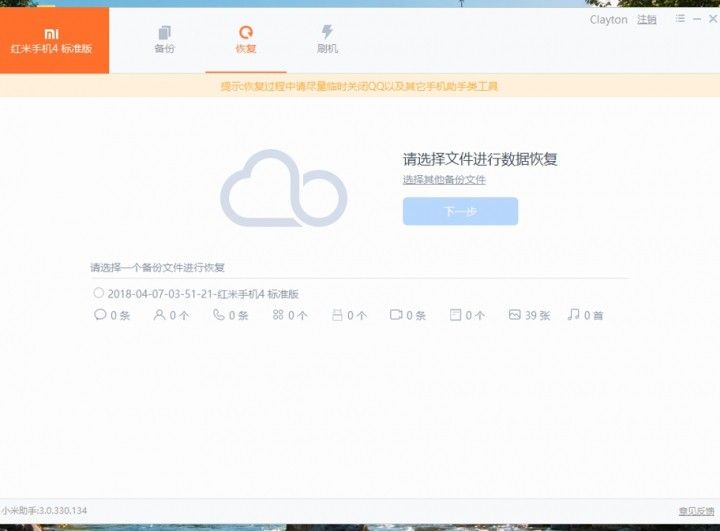
Task: Minimize the 小米助手 window
Action: pyautogui.click(x=697, y=19)
